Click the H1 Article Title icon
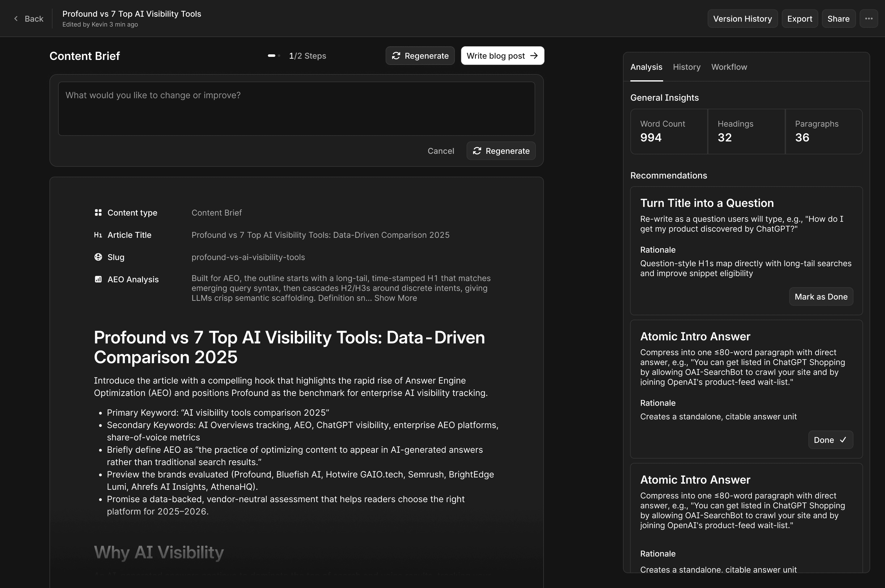This screenshot has height=588, width=885. [x=98, y=235]
